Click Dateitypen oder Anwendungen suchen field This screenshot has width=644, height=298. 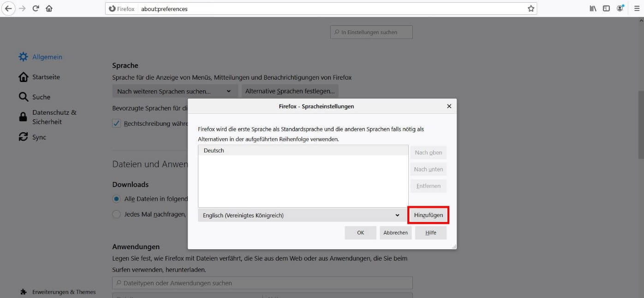(x=262, y=283)
